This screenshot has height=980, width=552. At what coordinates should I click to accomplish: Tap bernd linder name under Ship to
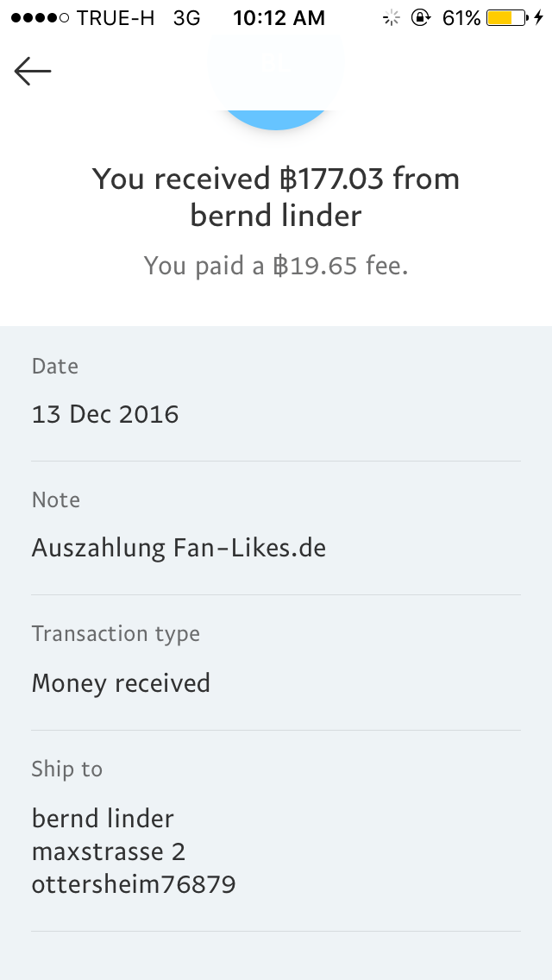103,818
